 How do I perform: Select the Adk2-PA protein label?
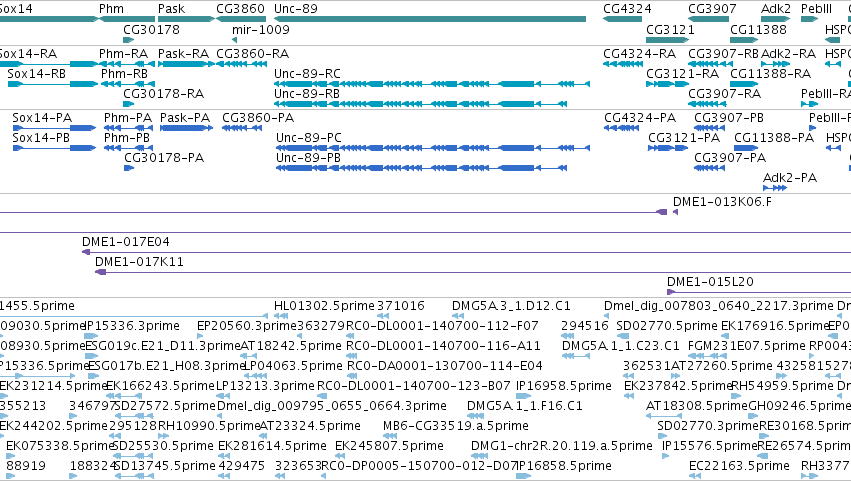790,178
